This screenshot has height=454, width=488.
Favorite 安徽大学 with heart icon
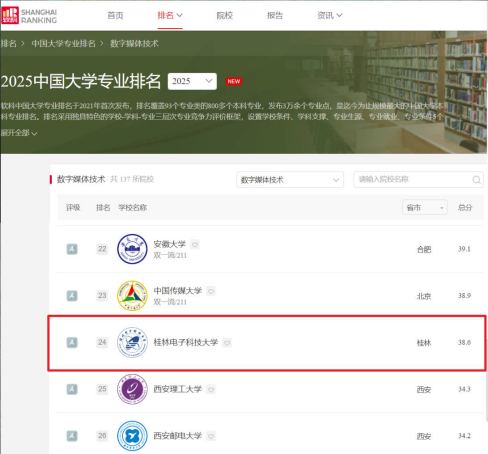[195, 245]
